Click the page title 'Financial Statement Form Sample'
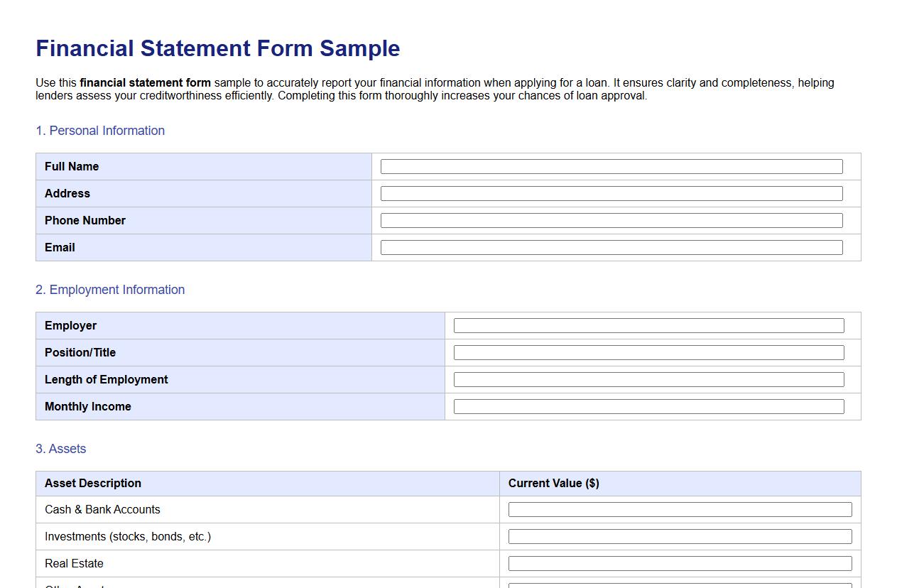 coord(217,48)
